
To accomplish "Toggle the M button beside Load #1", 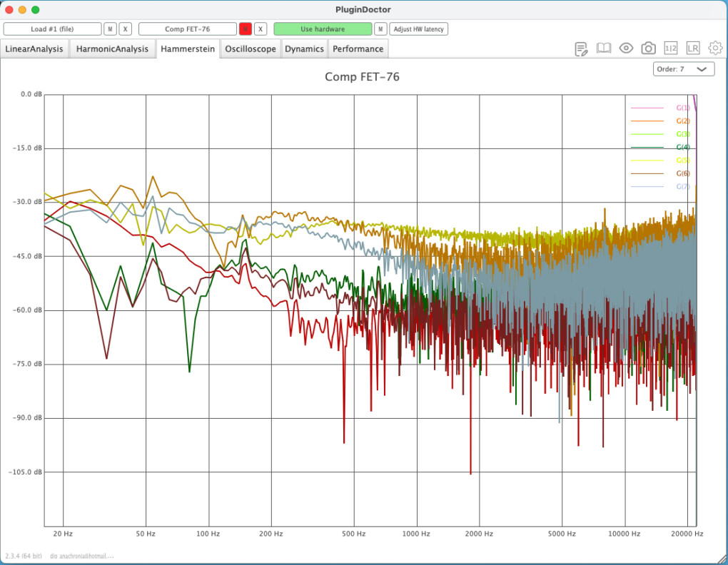I will point(110,29).
